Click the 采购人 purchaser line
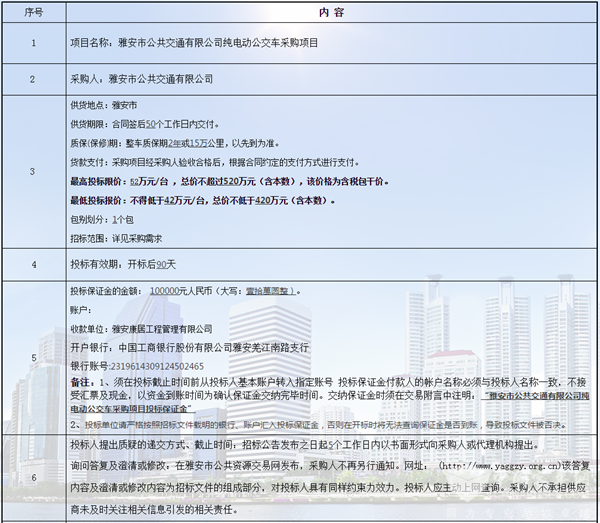 (x=141, y=78)
